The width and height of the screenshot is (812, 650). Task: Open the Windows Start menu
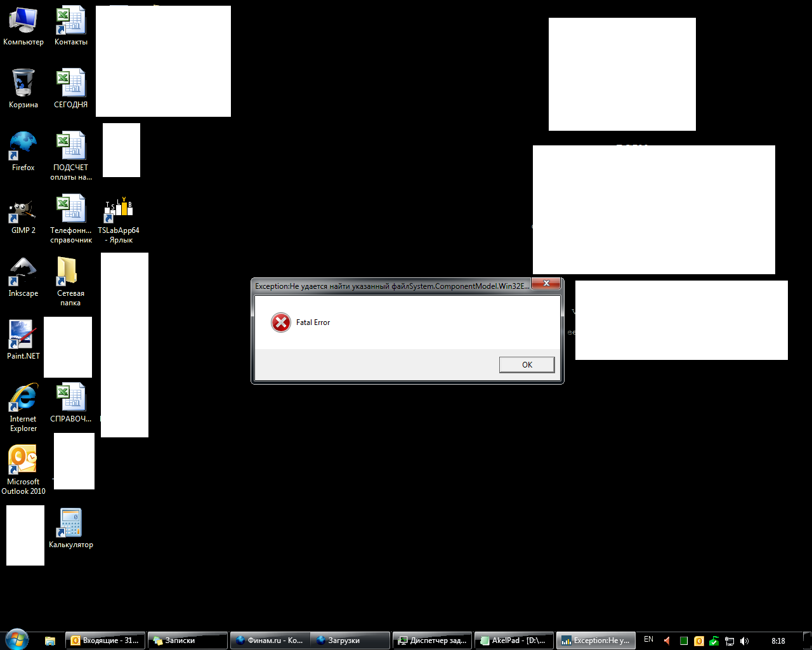(16, 640)
